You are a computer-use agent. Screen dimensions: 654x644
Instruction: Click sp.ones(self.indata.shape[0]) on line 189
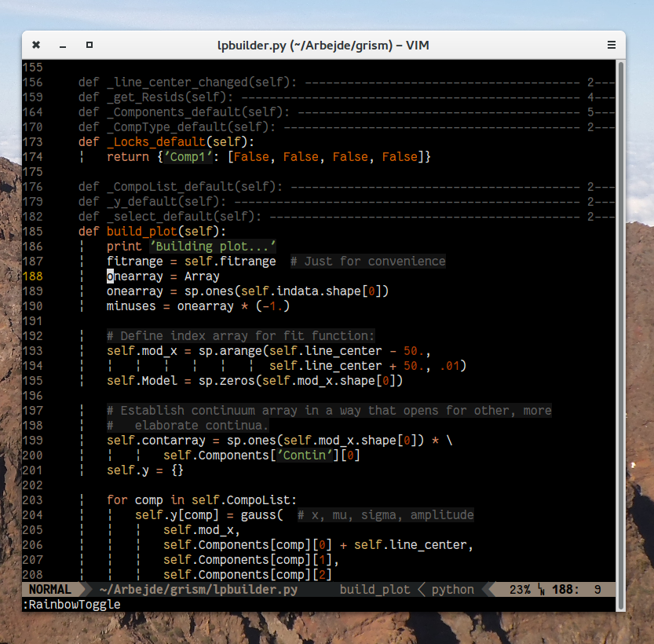pyautogui.click(x=287, y=291)
